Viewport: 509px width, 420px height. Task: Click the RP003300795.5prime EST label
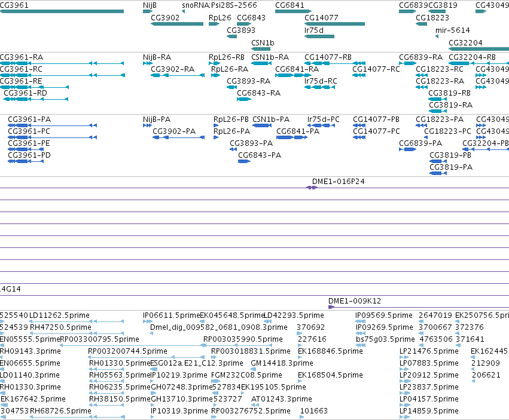100,339
